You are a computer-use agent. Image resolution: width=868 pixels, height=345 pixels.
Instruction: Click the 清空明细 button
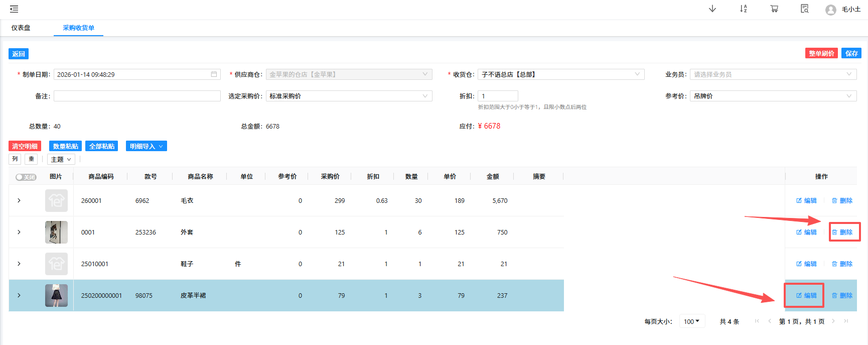[25, 146]
